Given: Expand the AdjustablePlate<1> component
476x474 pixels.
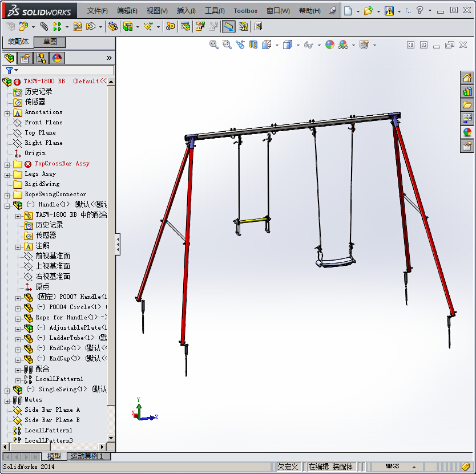Looking at the screenshot, I should click(x=18, y=329).
